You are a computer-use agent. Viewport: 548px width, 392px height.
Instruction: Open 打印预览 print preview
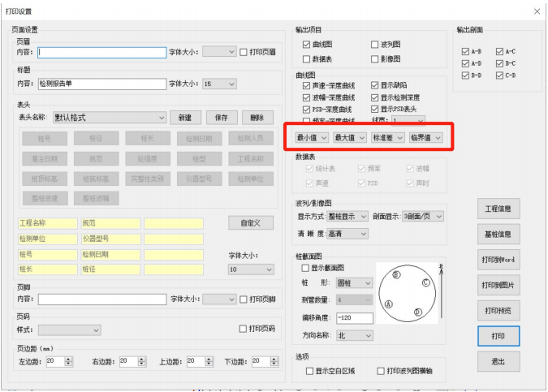point(498,311)
